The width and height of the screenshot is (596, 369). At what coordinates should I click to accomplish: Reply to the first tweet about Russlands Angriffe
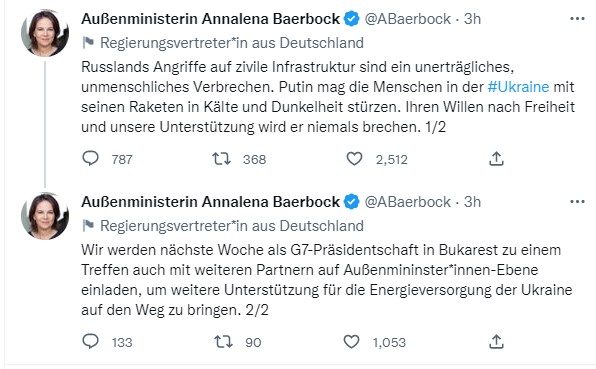point(90,158)
